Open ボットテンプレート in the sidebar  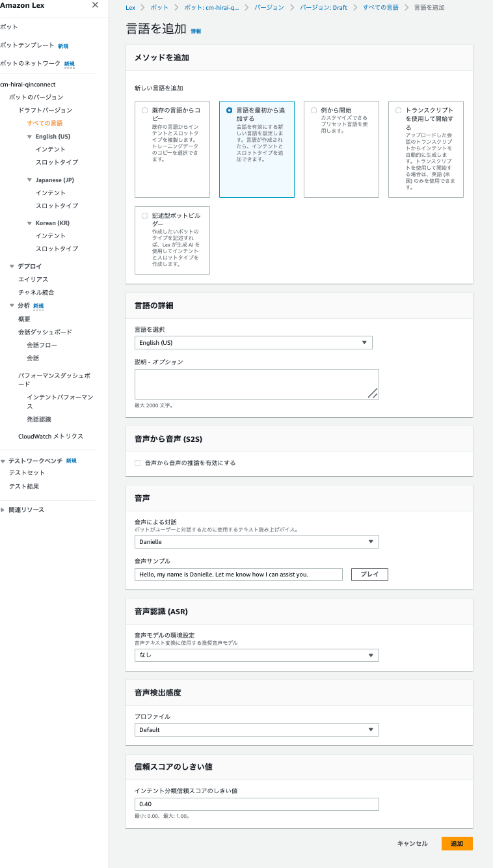click(x=27, y=46)
